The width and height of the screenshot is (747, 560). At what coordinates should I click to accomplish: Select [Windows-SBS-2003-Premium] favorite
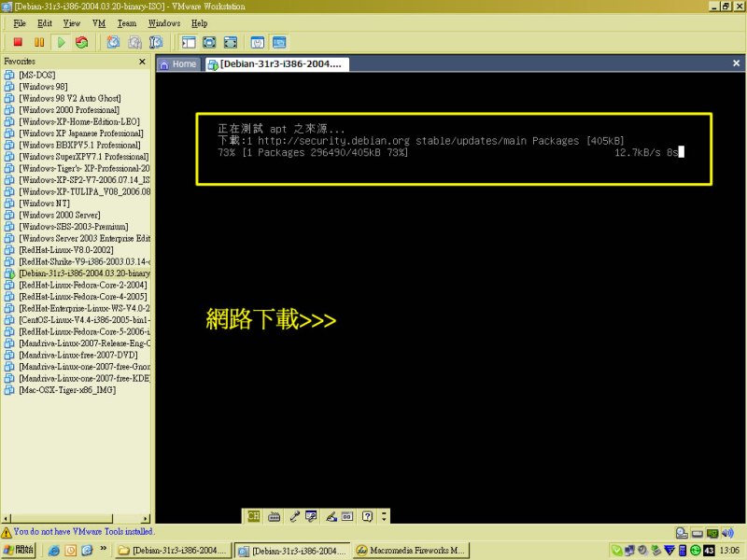point(74,227)
